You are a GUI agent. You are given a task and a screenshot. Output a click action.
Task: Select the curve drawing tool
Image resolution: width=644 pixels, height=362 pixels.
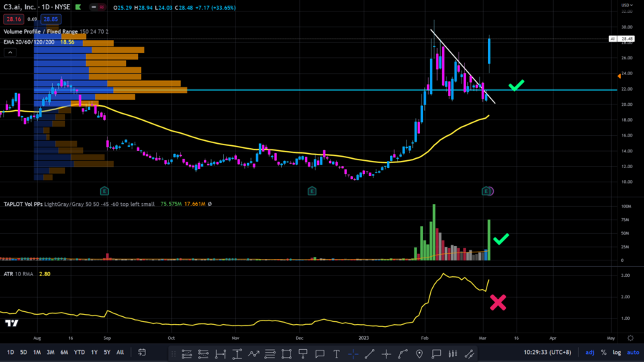(403, 354)
